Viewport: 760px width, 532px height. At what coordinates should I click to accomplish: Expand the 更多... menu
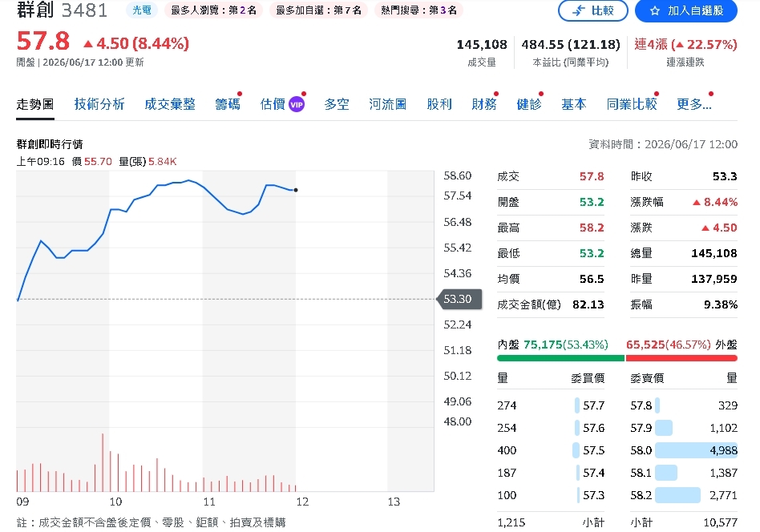point(694,104)
